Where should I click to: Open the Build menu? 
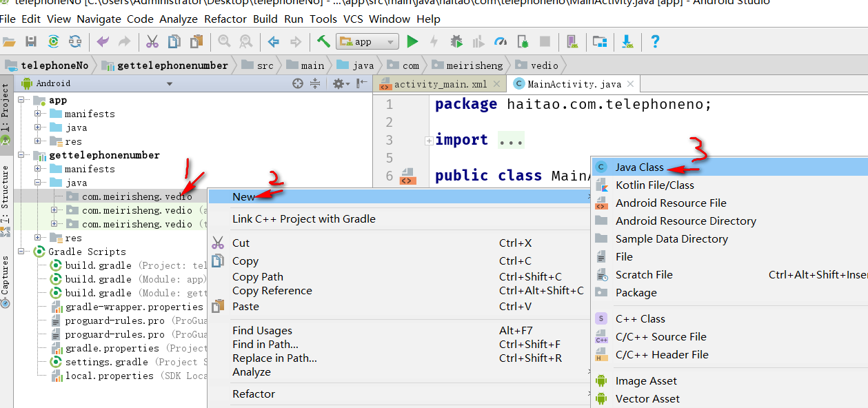tap(265, 19)
